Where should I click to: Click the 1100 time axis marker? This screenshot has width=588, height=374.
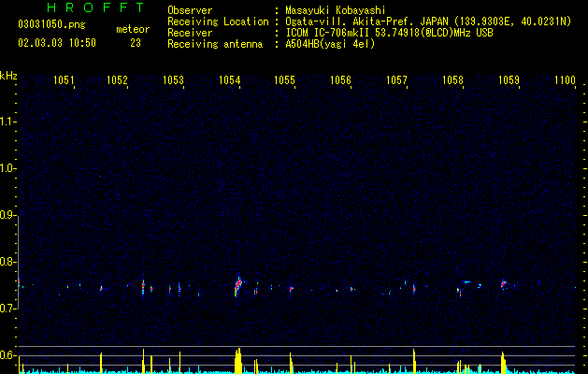[x=565, y=80]
